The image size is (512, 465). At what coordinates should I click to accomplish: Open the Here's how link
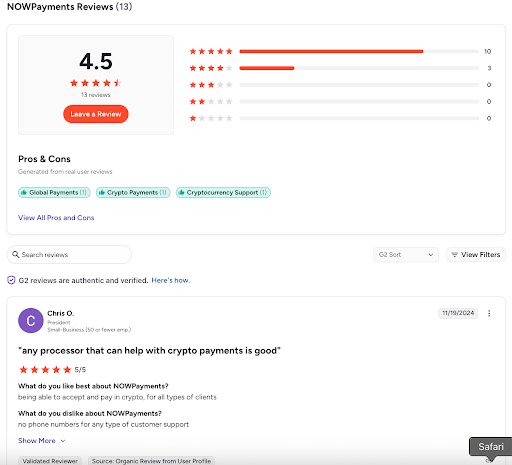pos(171,280)
